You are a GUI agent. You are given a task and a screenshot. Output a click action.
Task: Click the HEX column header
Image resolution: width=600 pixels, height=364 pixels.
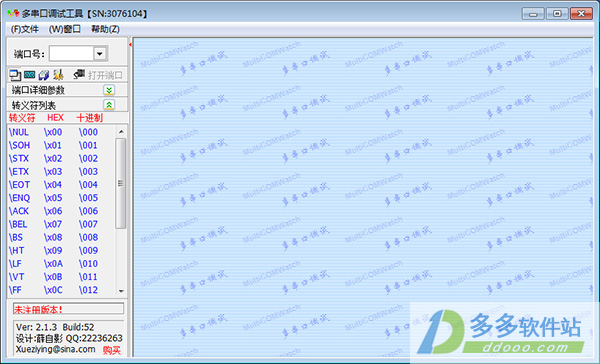[55, 118]
